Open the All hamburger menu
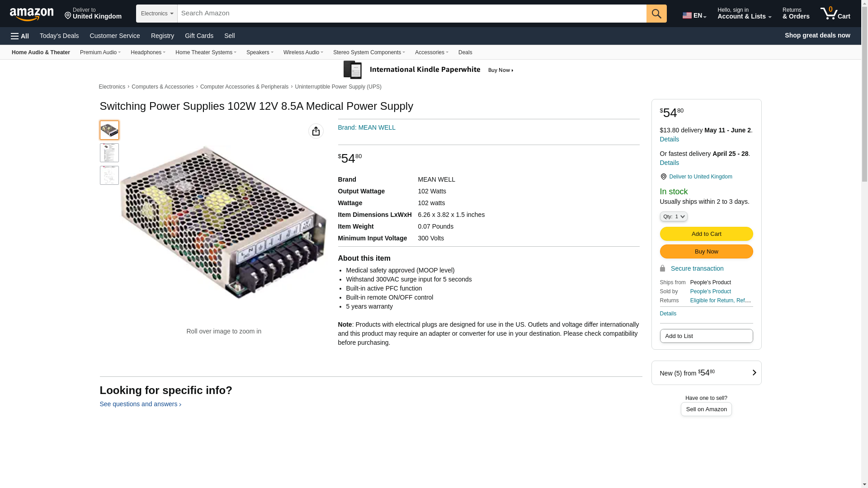868x488 pixels. [x=20, y=36]
